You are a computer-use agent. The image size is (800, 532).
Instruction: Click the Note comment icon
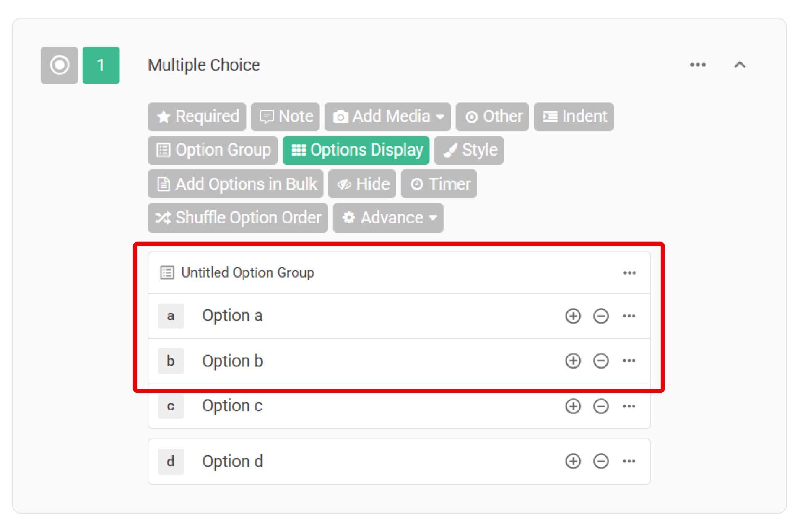pos(267,117)
